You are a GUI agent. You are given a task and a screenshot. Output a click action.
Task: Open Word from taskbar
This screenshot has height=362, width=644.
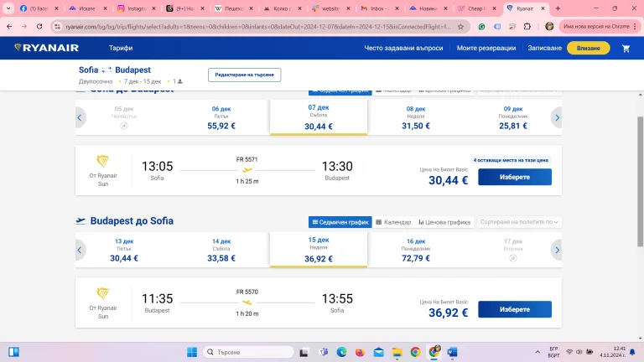click(x=452, y=352)
